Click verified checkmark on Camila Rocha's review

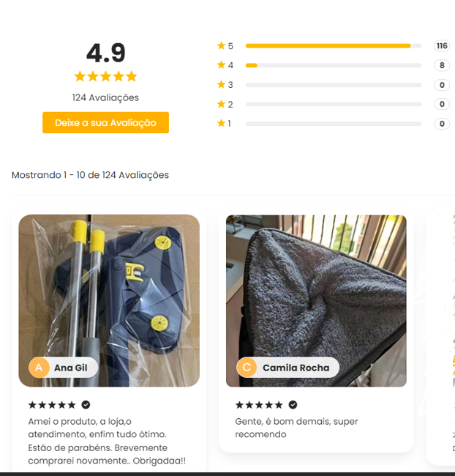(x=293, y=405)
